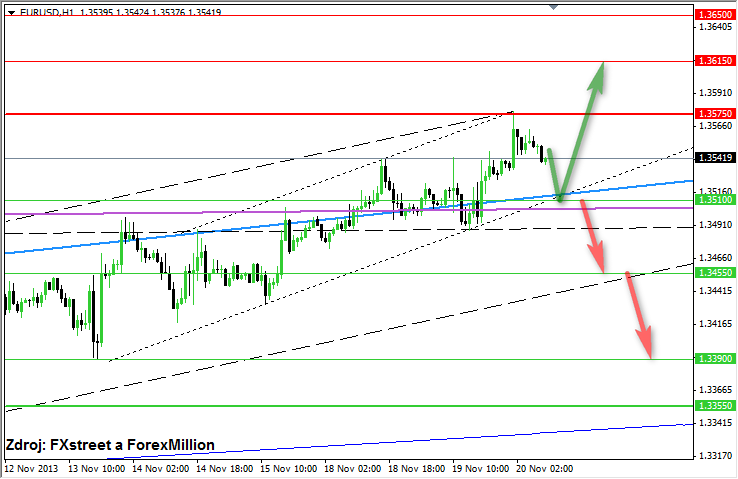Click the 18 Nov 02:00 time label

point(353,469)
